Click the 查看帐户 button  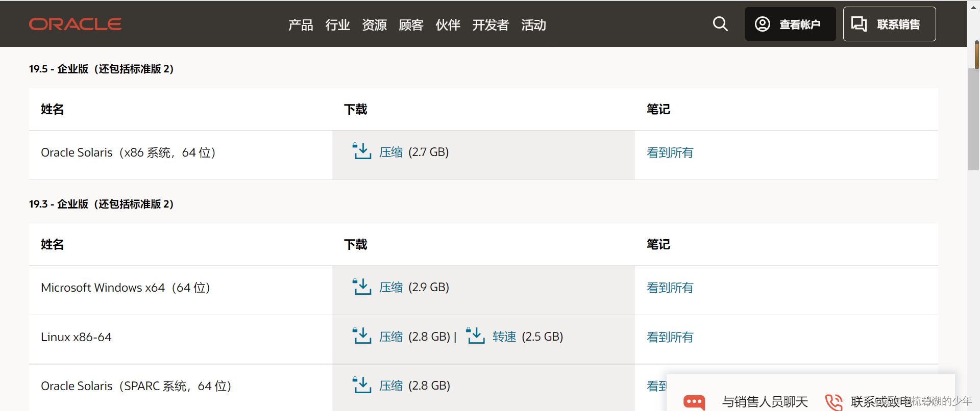click(790, 24)
